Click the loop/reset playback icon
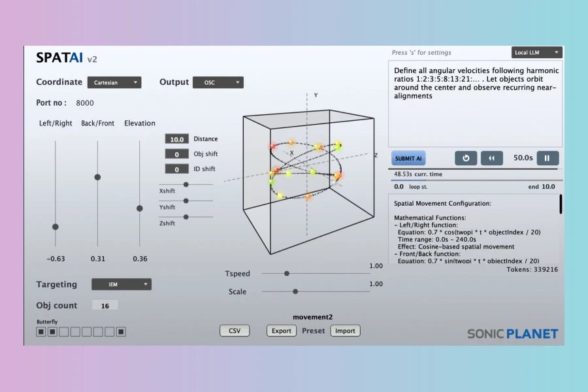The width and height of the screenshot is (588, 392). pyautogui.click(x=466, y=158)
